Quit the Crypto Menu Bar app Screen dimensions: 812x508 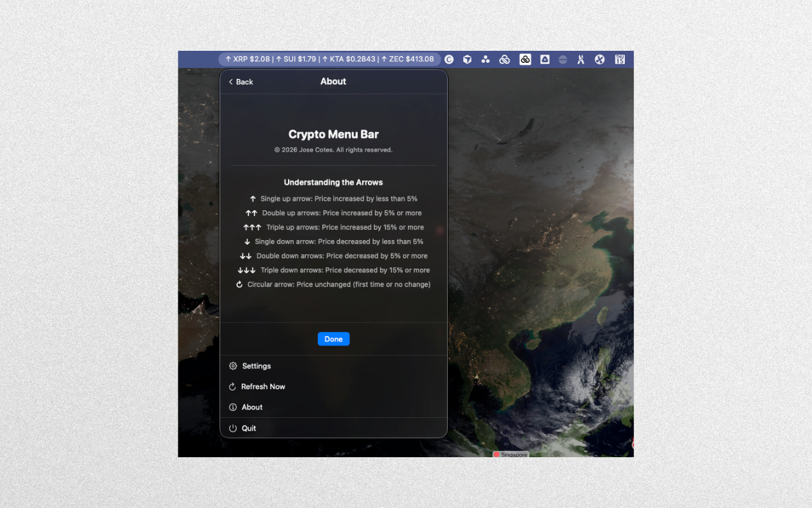coord(249,429)
